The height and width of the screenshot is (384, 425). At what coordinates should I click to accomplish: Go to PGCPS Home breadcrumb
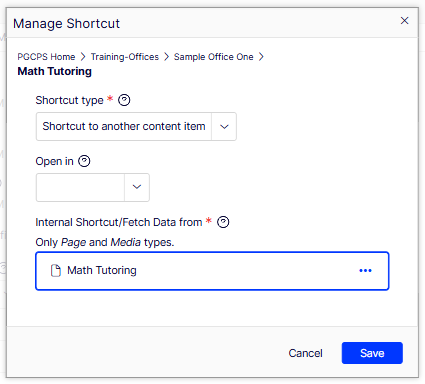(46, 57)
